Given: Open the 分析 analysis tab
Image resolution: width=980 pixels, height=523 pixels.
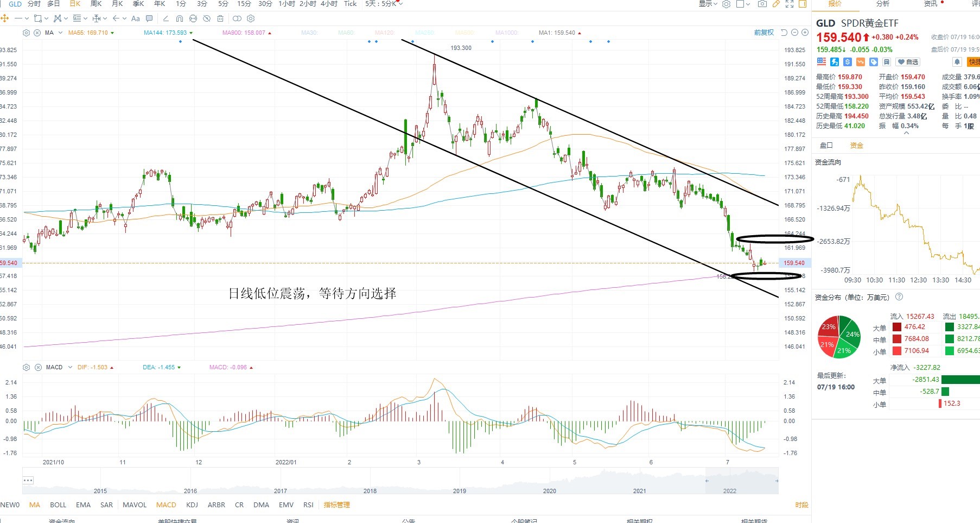Looking at the screenshot, I should (883, 4).
